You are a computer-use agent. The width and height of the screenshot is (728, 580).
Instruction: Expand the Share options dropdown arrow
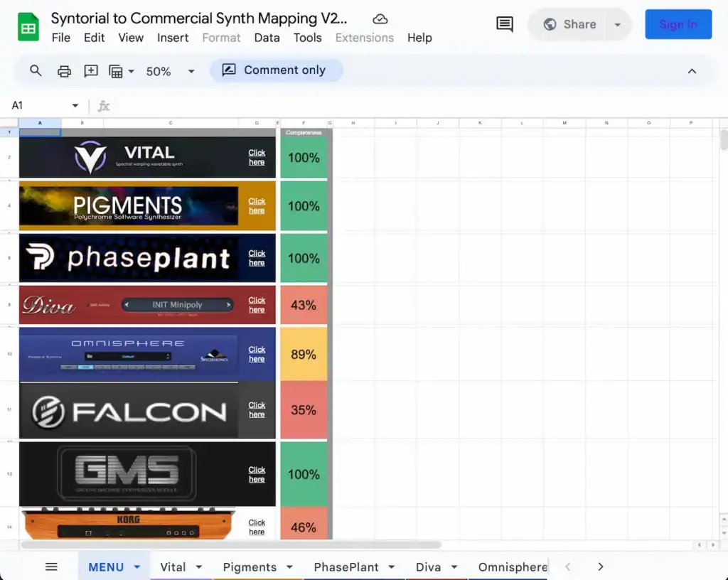(x=617, y=24)
